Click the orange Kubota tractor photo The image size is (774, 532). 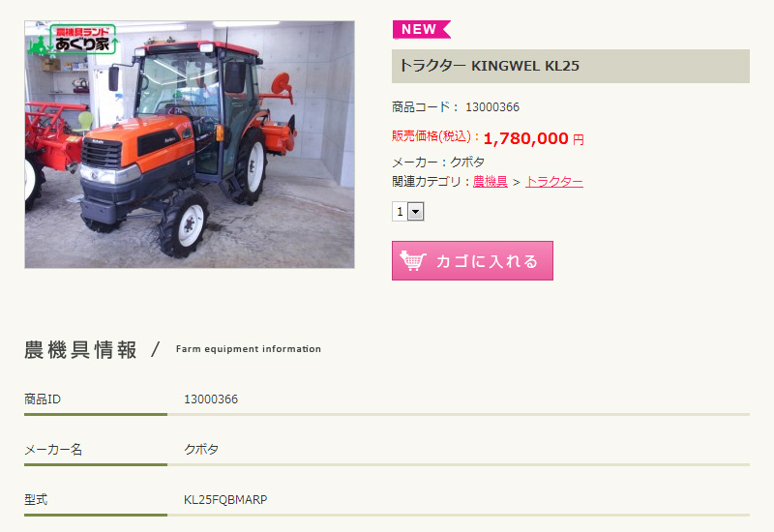pos(190,144)
